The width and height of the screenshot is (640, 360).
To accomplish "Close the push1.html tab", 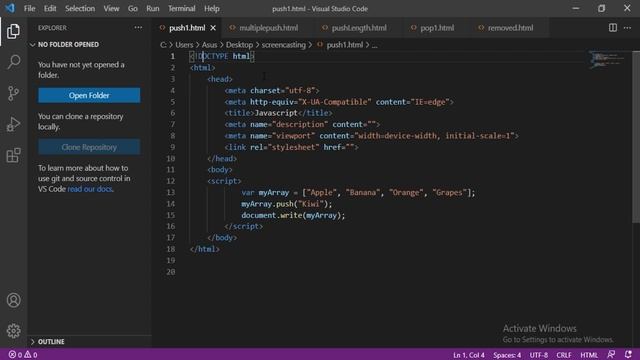I will [213, 28].
